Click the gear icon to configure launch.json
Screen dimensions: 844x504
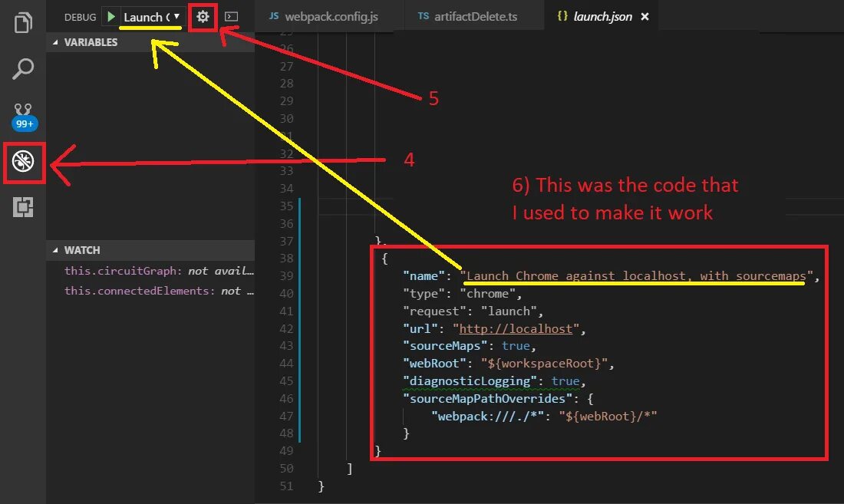(202, 16)
